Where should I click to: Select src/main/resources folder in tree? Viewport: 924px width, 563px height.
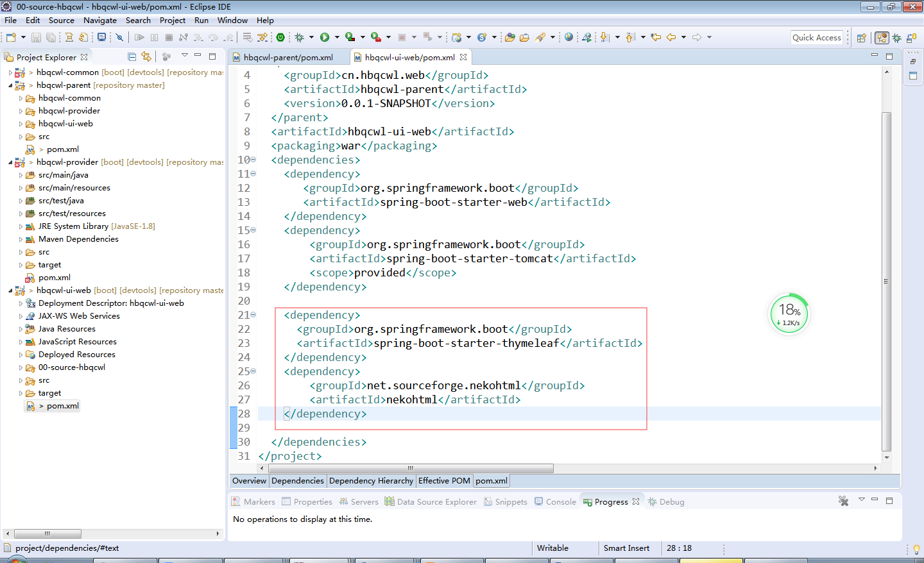coord(74,188)
